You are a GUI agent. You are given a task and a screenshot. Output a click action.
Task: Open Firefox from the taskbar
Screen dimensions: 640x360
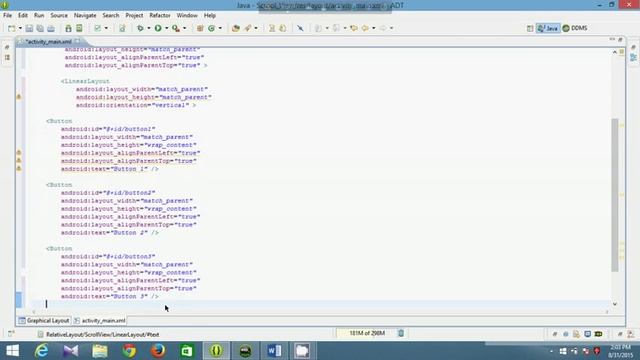pos(158,351)
